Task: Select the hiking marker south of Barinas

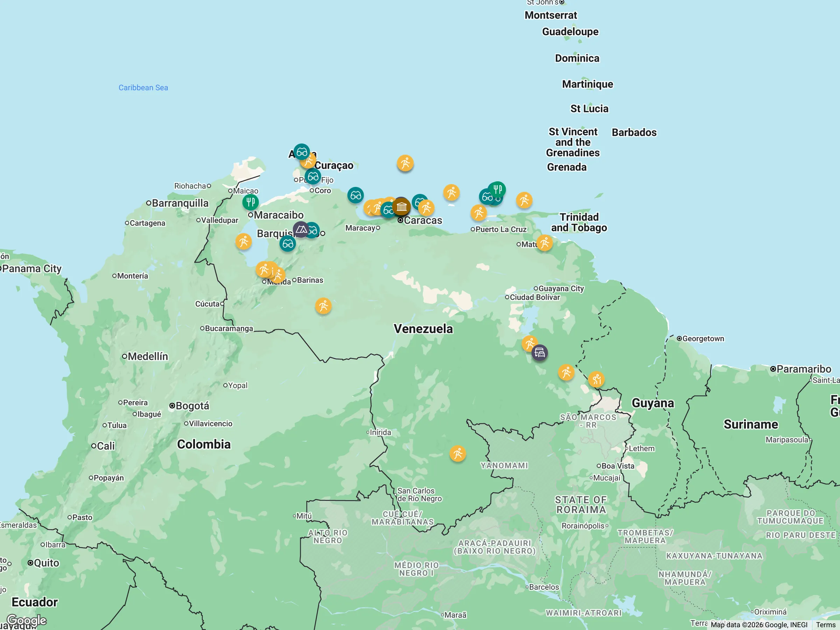Action: point(323,306)
